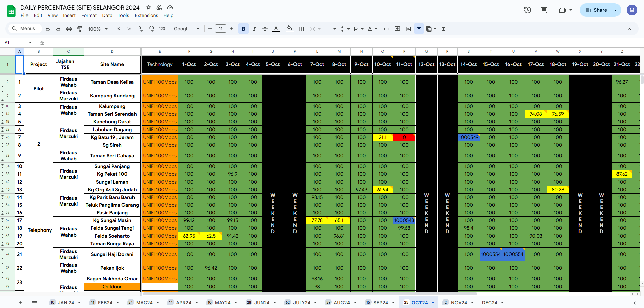
Task: Click the Insert link icon
Action: click(x=387, y=29)
